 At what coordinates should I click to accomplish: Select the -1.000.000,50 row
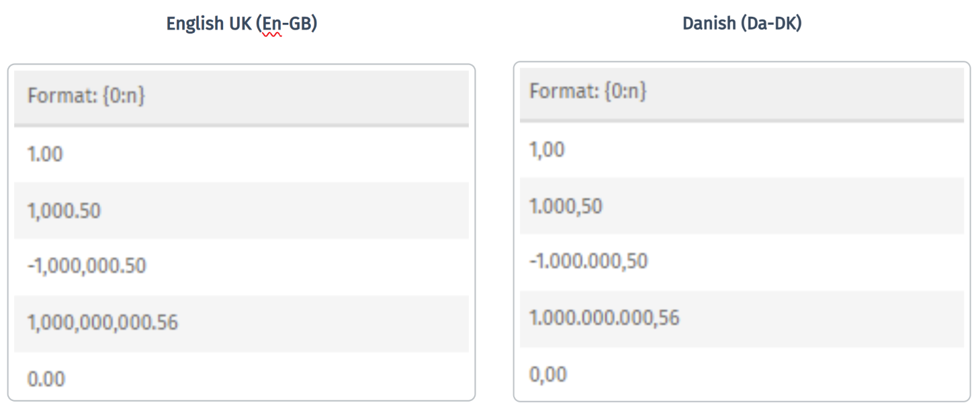[x=742, y=262]
